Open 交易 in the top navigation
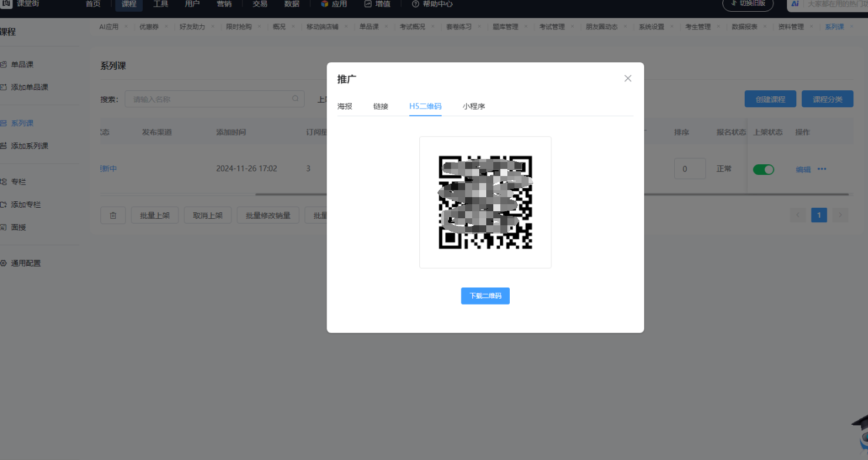The height and width of the screenshot is (460, 868). point(260,4)
